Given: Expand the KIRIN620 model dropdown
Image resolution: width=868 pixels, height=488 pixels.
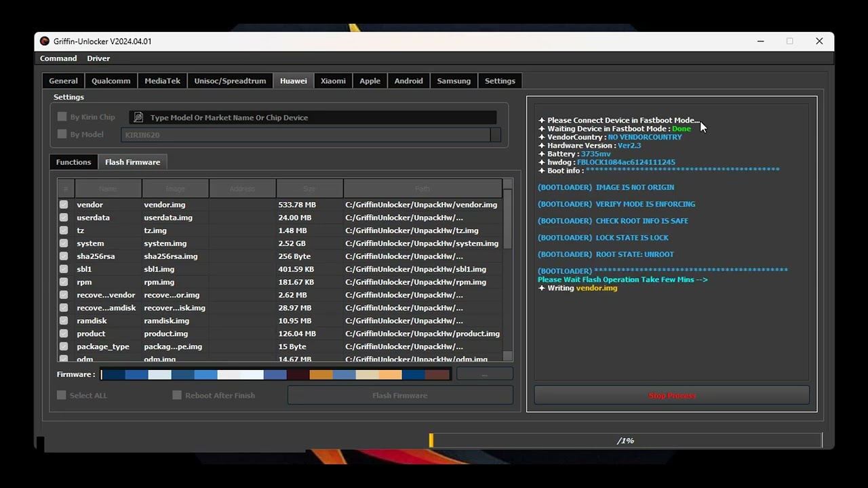Looking at the screenshot, I should [x=496, y=135].
